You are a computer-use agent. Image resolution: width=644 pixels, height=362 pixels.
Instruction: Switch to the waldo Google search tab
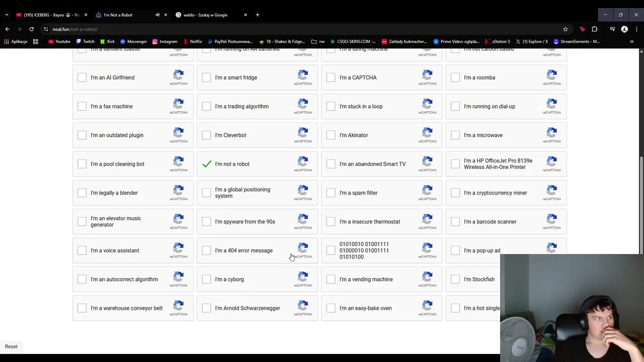coord(212,15)
